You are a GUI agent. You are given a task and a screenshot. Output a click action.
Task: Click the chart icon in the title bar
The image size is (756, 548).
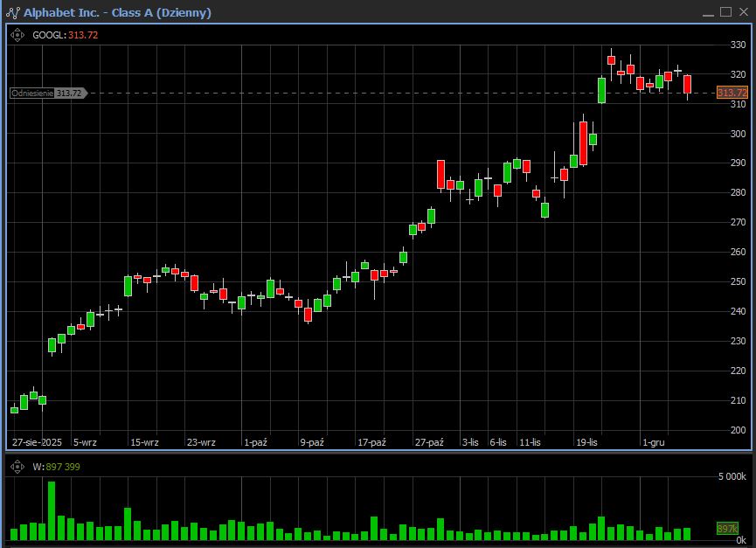tap(12, 12)
